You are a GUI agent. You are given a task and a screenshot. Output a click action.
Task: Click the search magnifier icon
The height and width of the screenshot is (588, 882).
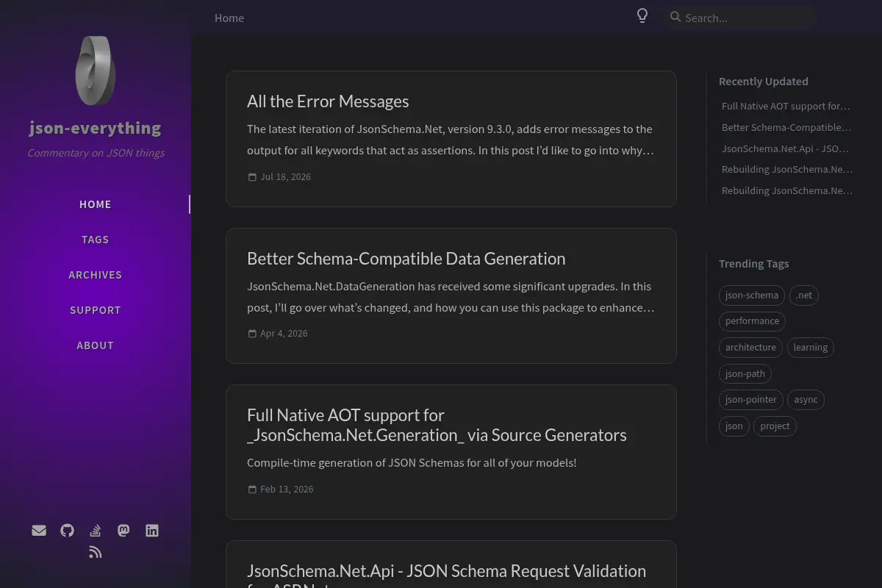click(x=675, y=17)
